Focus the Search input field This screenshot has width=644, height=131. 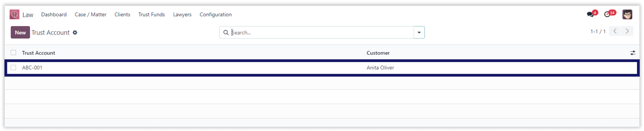click(x=322, y=32)
